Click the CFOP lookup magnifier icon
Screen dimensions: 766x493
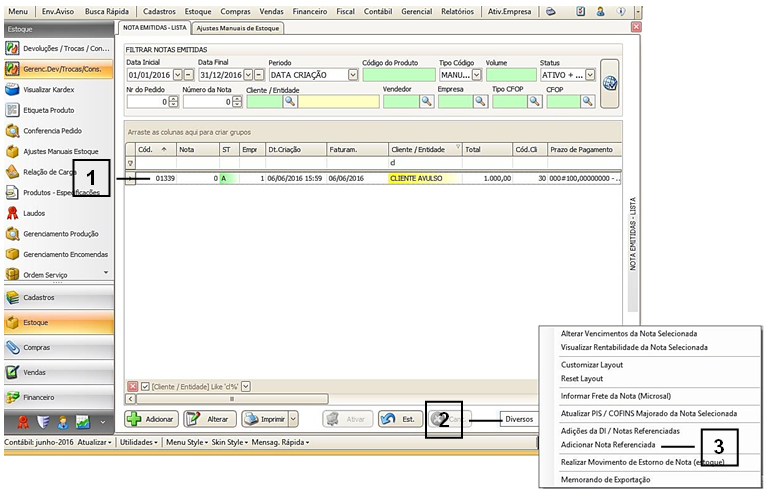coord(587,101)
